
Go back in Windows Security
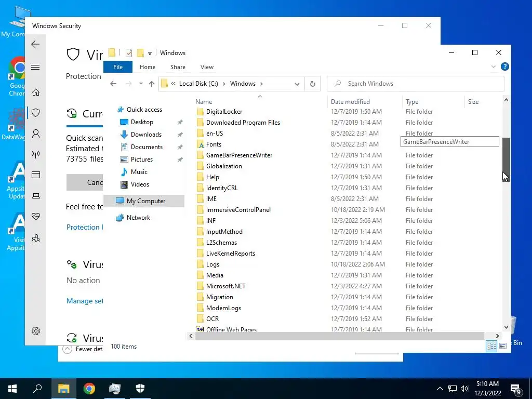click(35, 44)
